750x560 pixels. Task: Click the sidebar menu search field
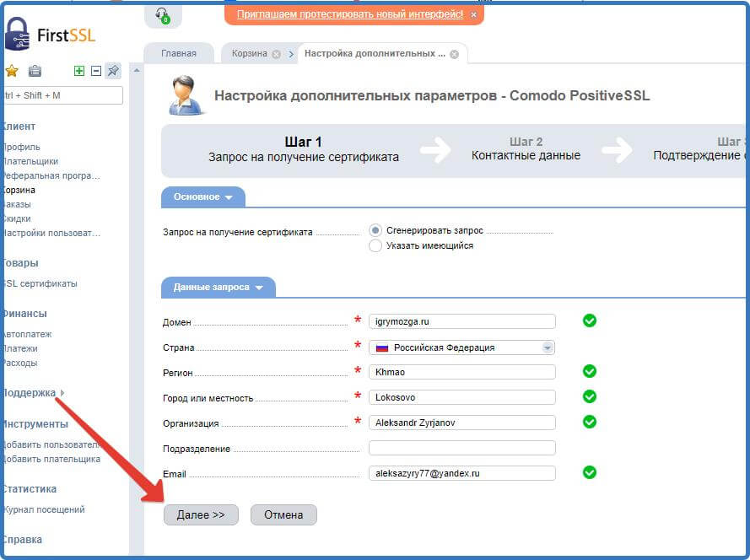pos(62,95)
